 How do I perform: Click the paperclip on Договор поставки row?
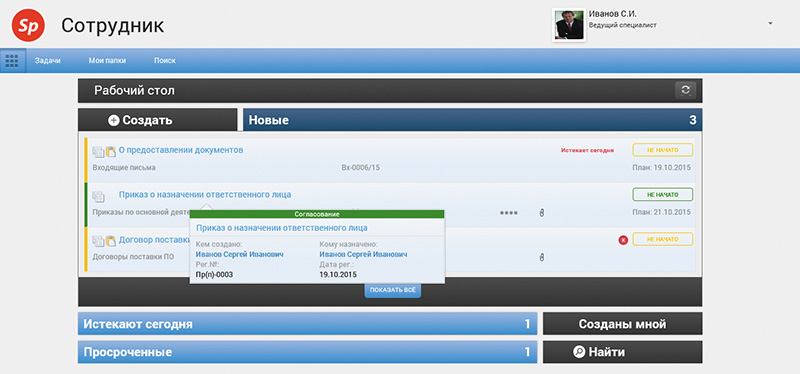point(542,257)
